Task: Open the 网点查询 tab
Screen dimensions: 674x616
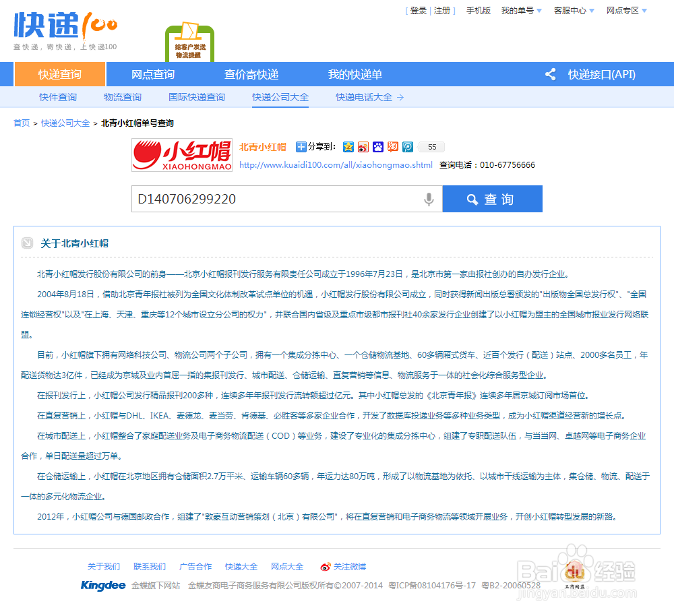Action: (153, 74)
